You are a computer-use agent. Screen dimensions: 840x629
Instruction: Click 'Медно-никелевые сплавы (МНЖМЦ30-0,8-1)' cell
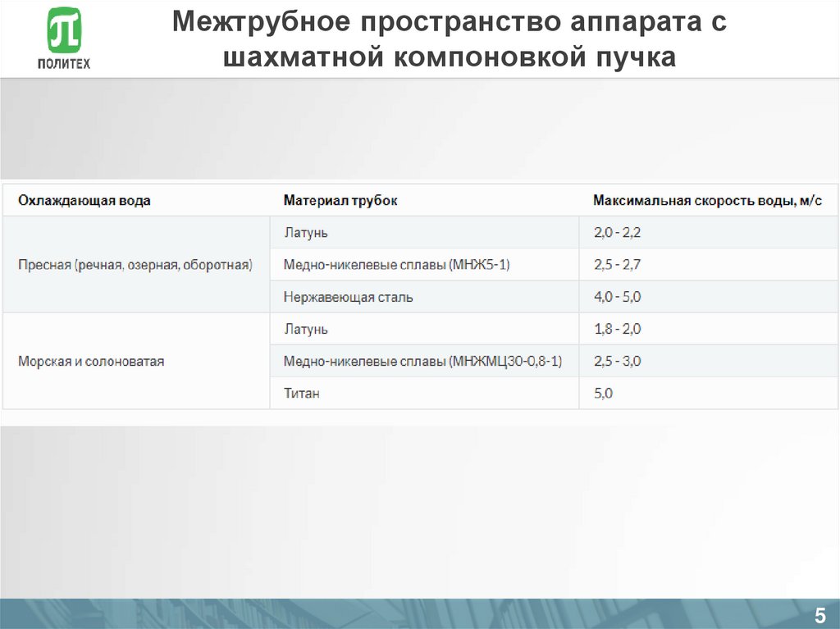click(422, 361)
